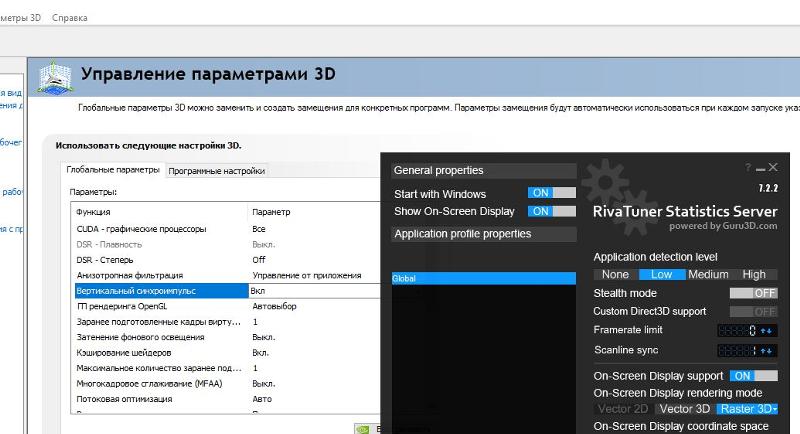Select the Анизотропная фильтрация parameter row
The width and height of the screenshot is (800, 434).
(160, 275)
